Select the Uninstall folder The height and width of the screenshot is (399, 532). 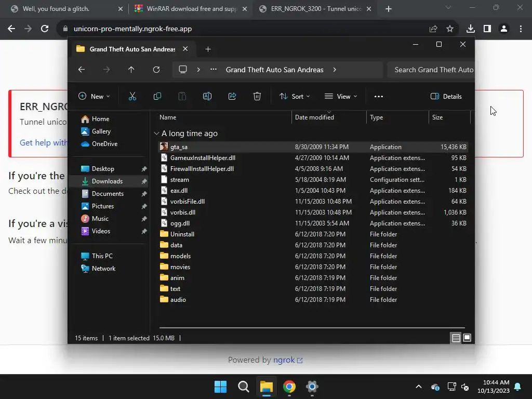[x=313, y=234]
